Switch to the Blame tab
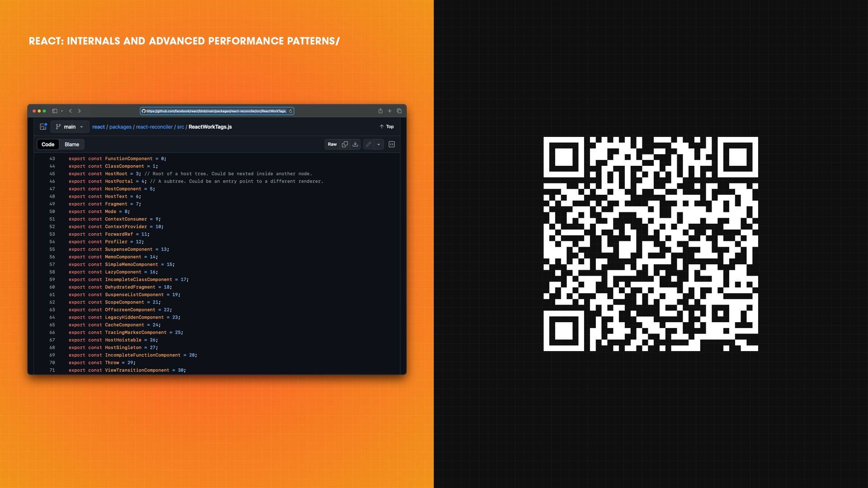 [x=72, y=145]
